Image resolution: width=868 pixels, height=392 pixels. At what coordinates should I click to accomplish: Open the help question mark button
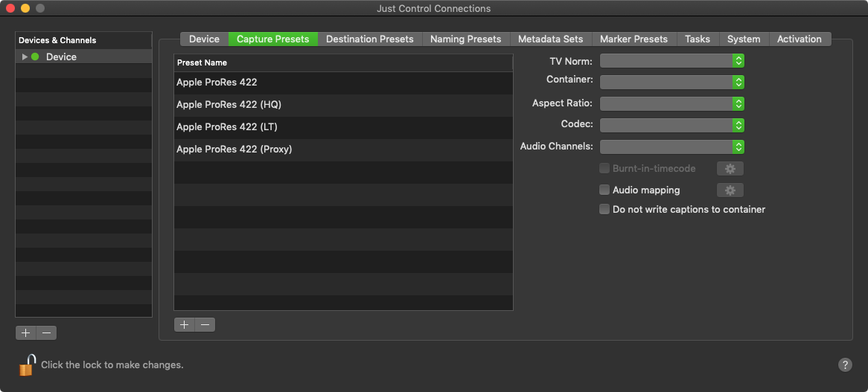845,364
